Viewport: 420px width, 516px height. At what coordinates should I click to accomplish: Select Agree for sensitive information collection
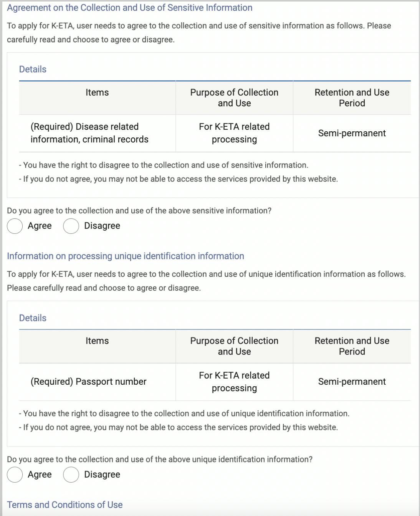pyautogui.click(x=15, y=226)
